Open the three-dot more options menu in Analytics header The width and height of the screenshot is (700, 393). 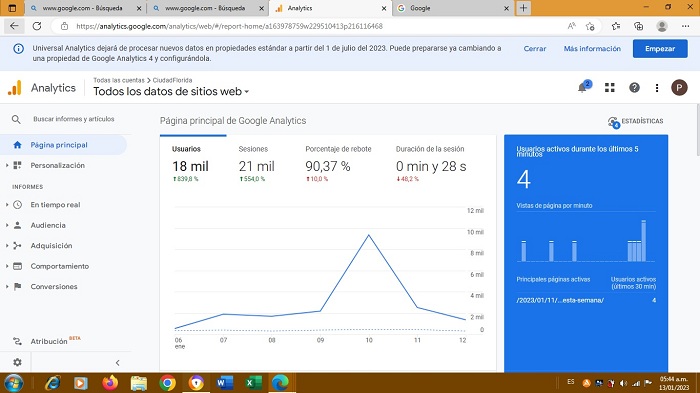(657, 88)
